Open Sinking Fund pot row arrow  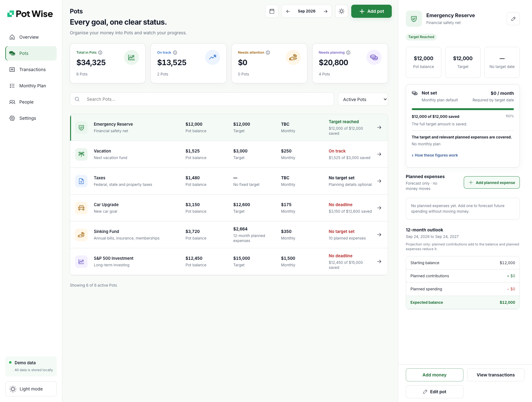(379, 235)
